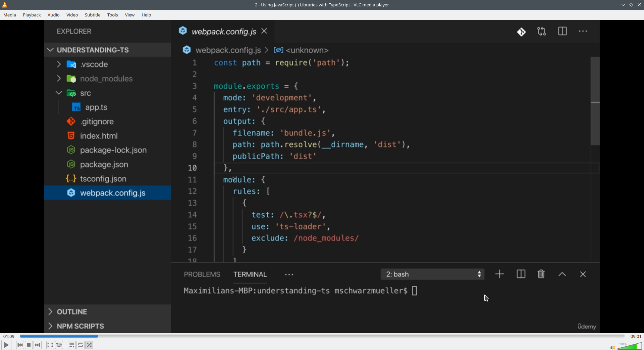Screen dimensions: 644x350
Task: Click 'ts-loader' string on line 15
Action: (x=301, y=227)
